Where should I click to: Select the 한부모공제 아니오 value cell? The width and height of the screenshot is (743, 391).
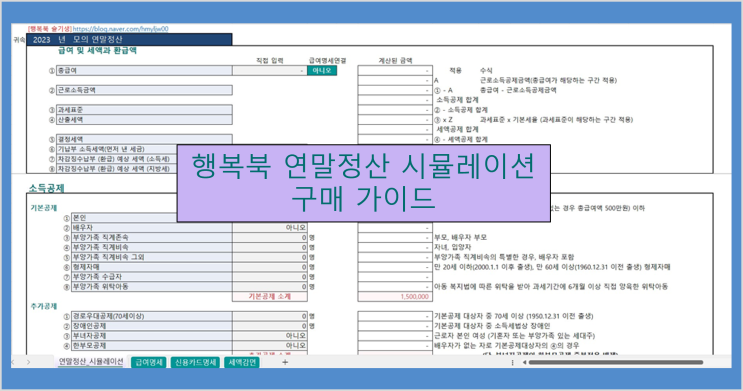270,346
